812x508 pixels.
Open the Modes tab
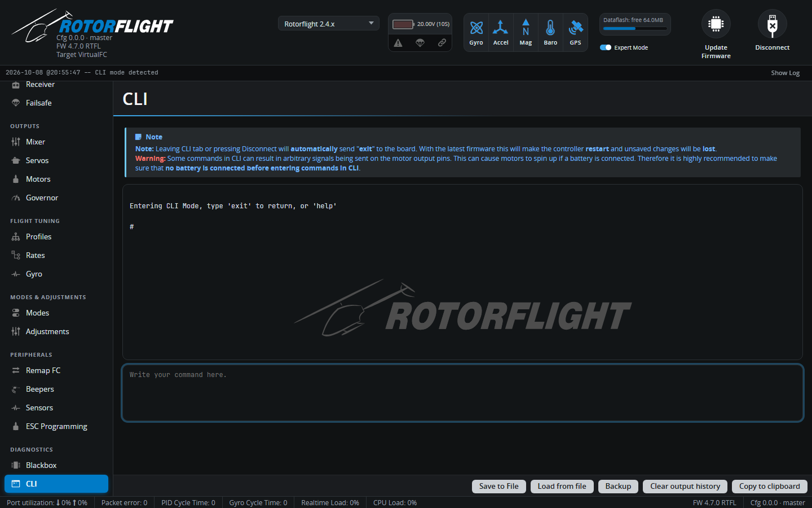(56, 313)
